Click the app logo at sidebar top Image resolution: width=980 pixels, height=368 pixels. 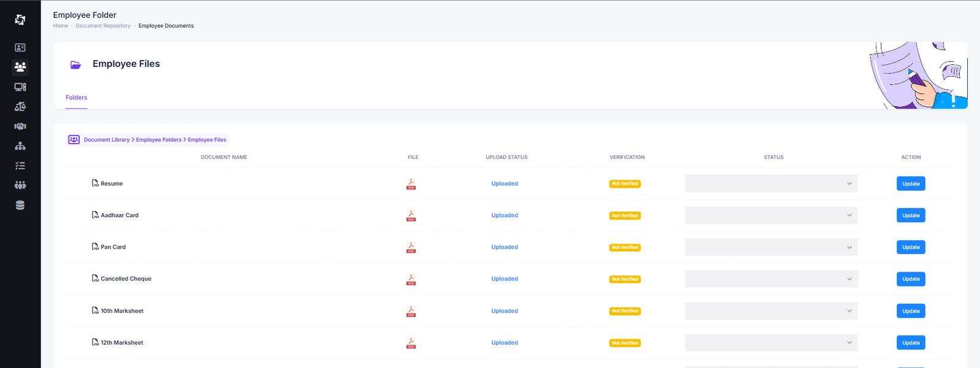[20, 20]
